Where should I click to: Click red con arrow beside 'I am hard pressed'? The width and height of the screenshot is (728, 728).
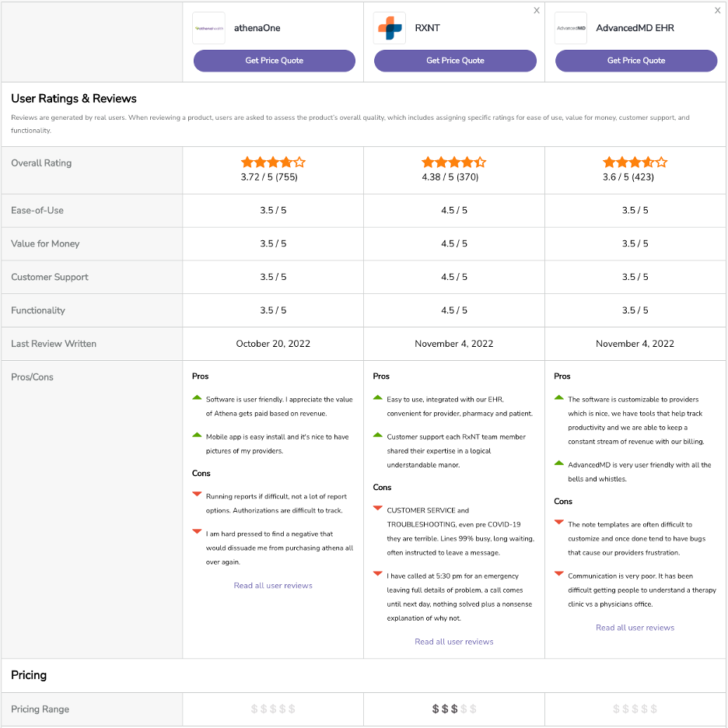[197, 531]
